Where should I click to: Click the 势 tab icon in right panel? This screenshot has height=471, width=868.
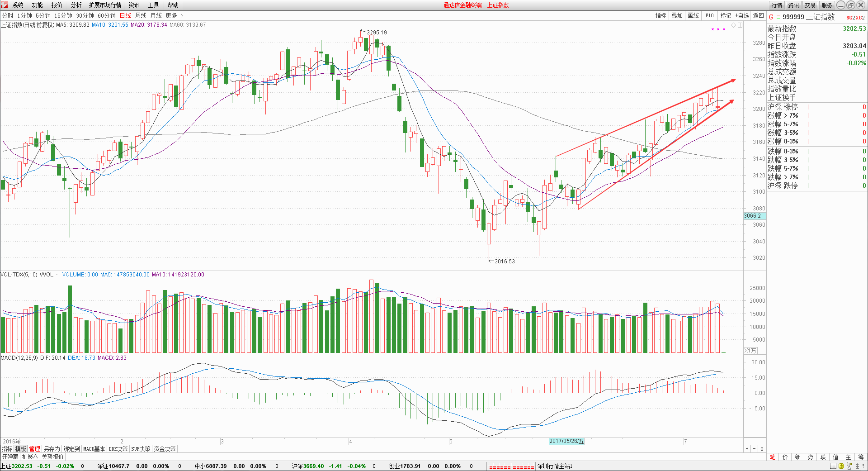(x=811, y=457)
